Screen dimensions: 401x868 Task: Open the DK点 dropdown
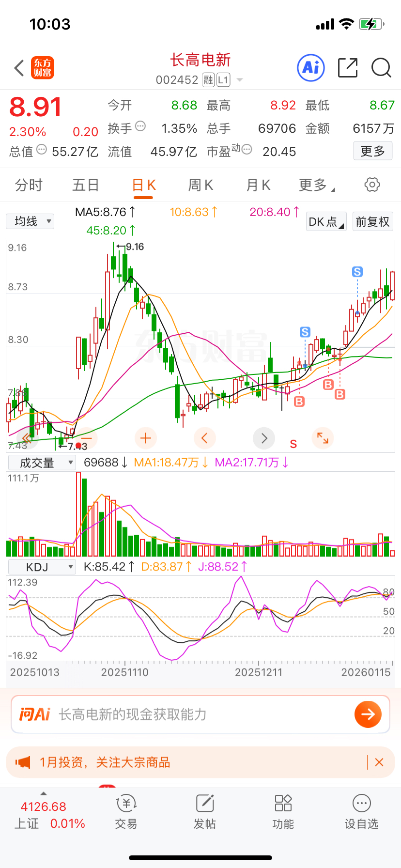(x=326, y=222)
